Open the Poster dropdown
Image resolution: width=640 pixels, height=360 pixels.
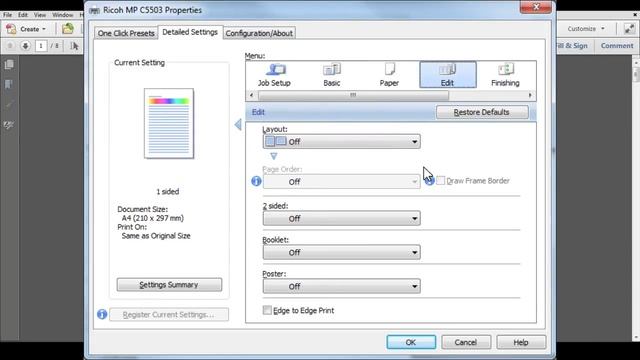pyautogui.click(x=342, y=286)
